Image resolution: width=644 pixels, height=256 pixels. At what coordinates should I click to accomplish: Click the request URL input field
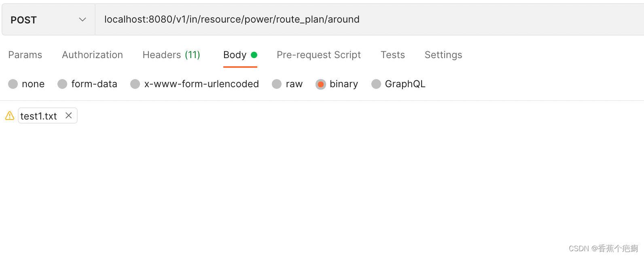click(369, 19)
